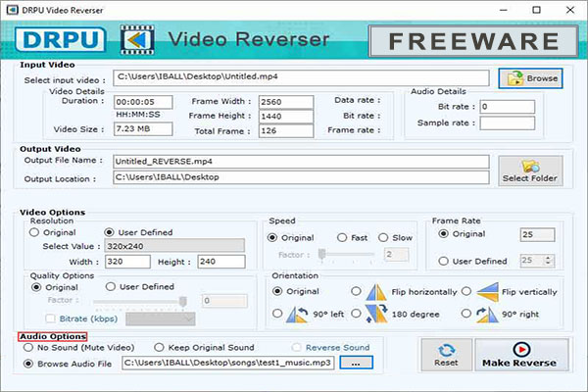Click the app icon in title bar
This screenshot has width=588, height=392.
tap(13, 10)
